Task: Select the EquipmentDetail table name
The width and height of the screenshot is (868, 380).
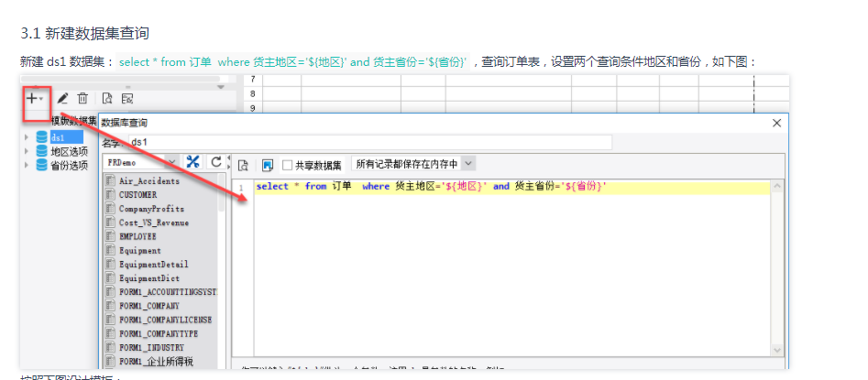Action: click(154, 265)
